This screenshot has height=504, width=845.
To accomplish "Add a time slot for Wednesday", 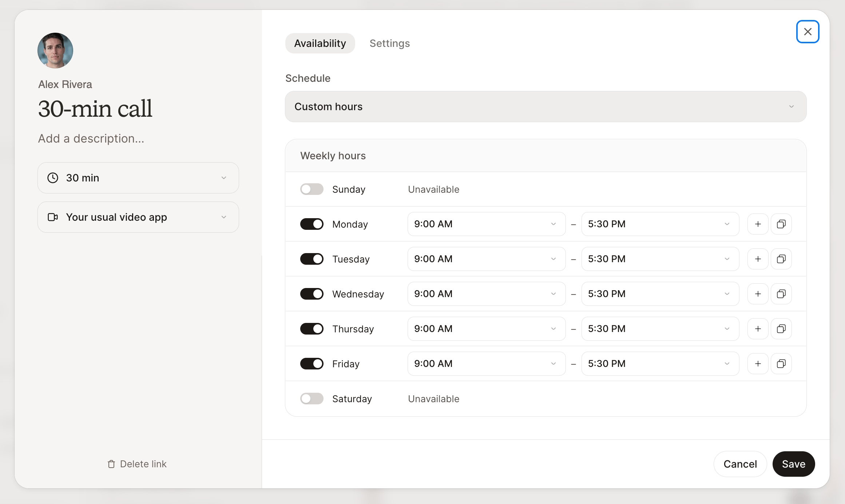I will (x=758, y=294).
